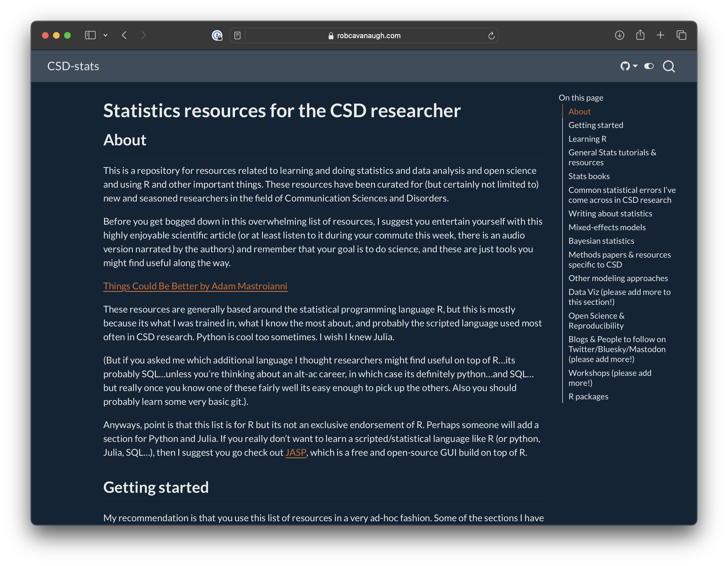Select Bayesian statistics in page contents
The width and height of the screenshot is (728, 566).
coord(601,241)
